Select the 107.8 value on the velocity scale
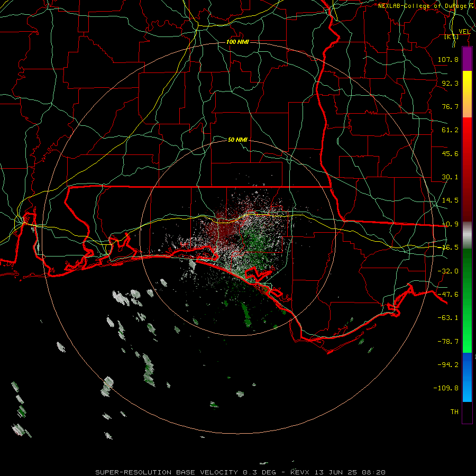The image size is (476, 476). (x=448, y=59)
